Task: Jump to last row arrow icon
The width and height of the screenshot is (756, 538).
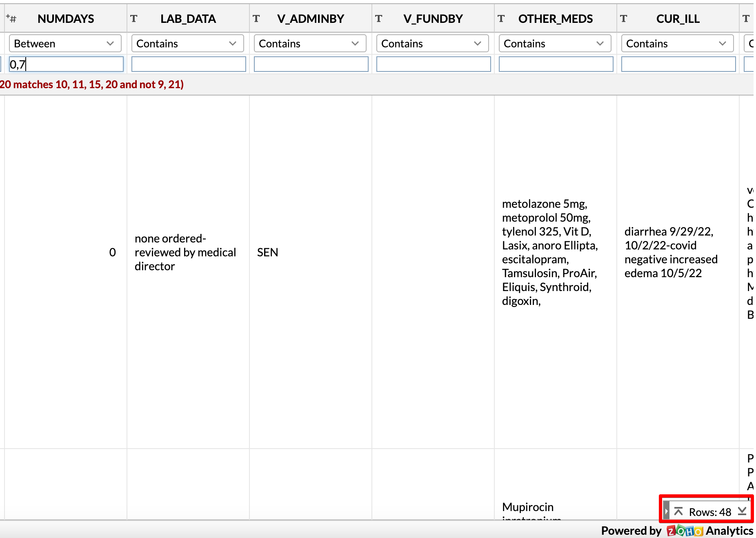Action: click(742, 511)
